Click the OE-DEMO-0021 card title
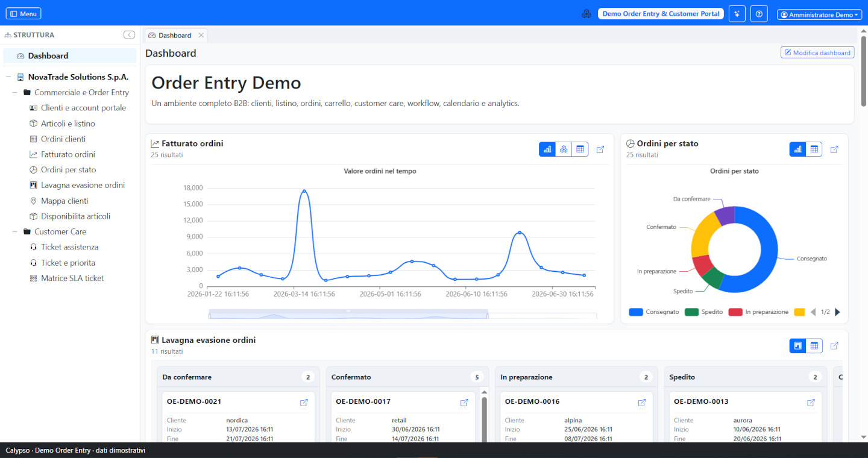Image resolution: width=868 pixels, height=458 pixels. pos(194,401)
